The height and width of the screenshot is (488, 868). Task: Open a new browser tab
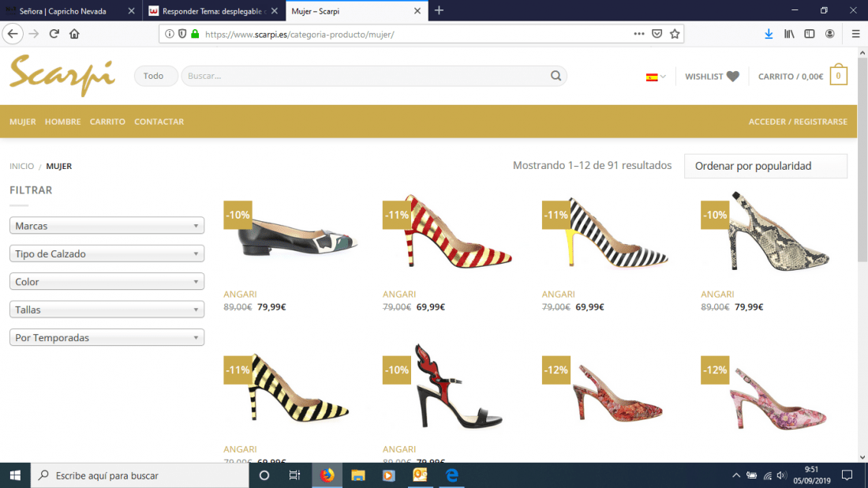pyautogui.click(x=439, y=10)
